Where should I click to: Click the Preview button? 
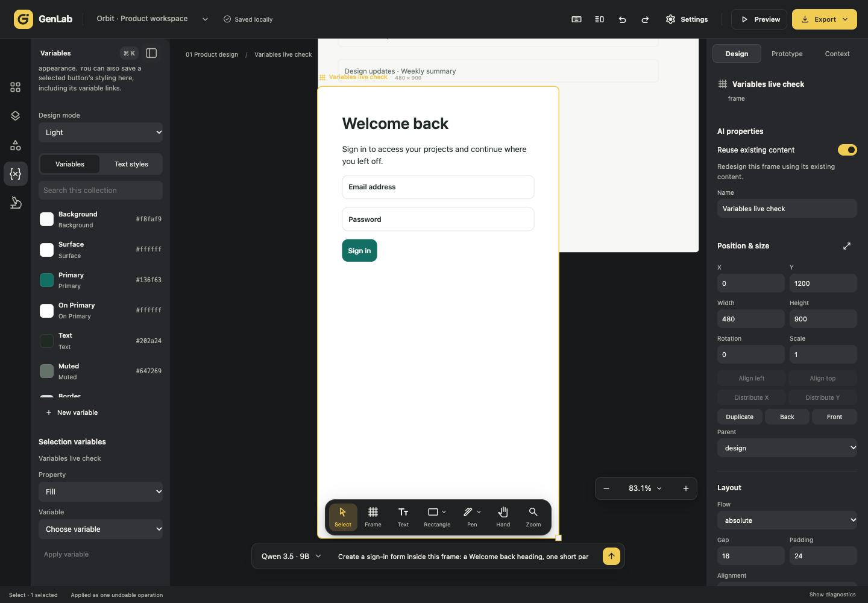point(759,19)
